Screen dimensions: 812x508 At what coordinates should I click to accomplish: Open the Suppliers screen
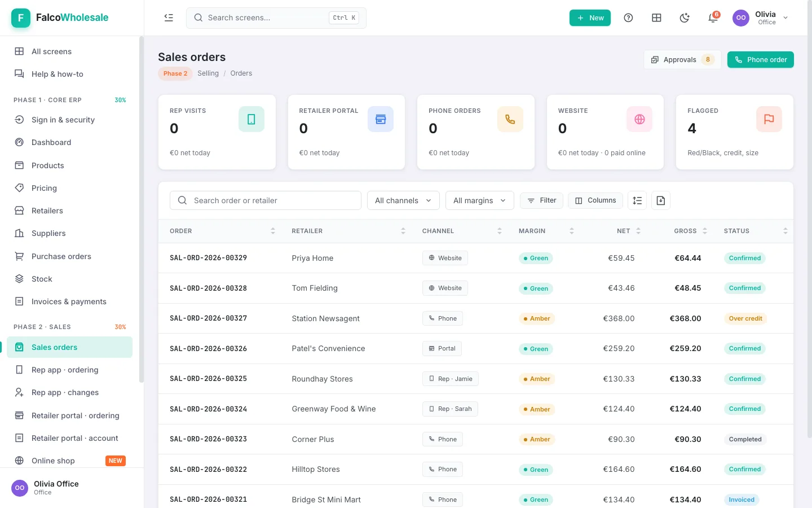70,233
